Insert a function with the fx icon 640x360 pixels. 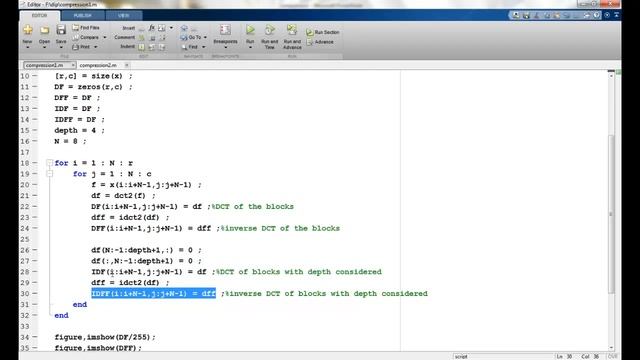click(x=152, y=28)
